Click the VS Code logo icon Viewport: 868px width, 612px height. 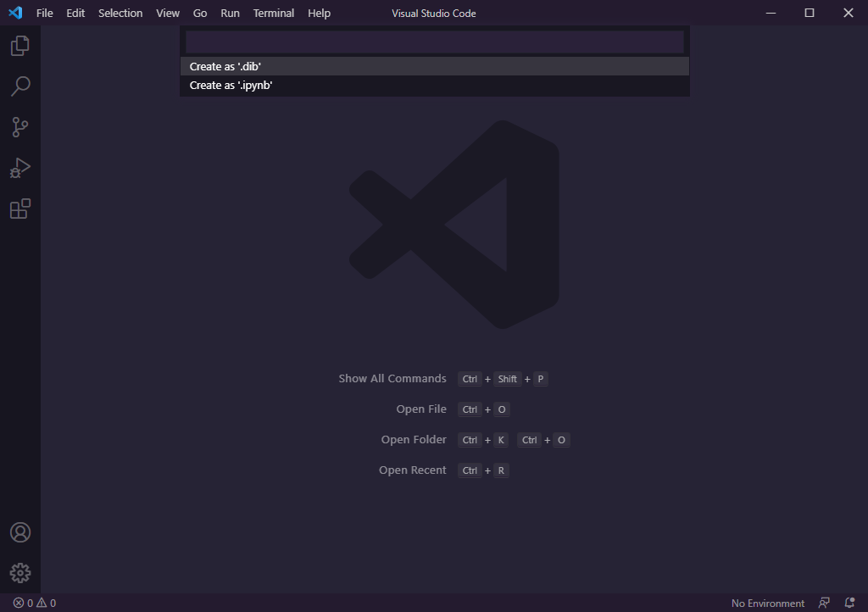click(x=15, y=13)
